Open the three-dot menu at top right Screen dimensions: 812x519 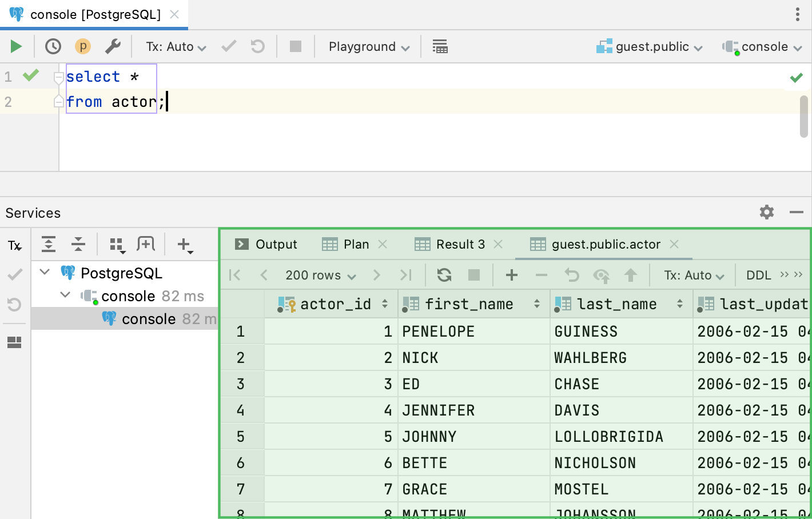tap(798, 14)
